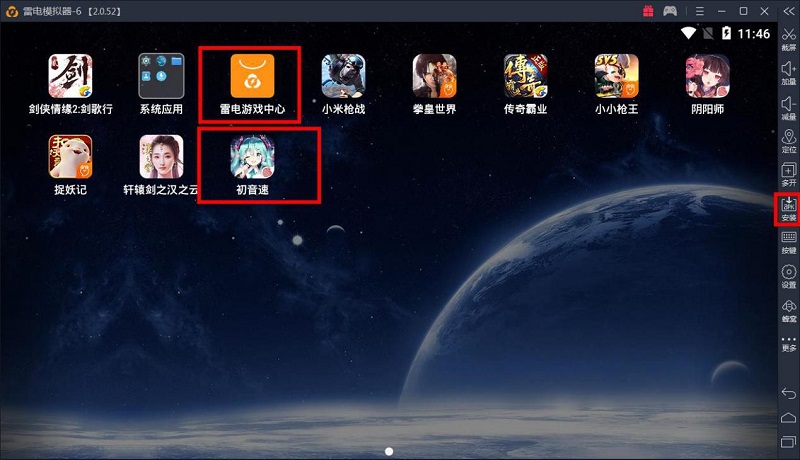The width and height of the screenshot is (800, 460).
Task: Open emulator 设置 settings
Action: (788, 277)
